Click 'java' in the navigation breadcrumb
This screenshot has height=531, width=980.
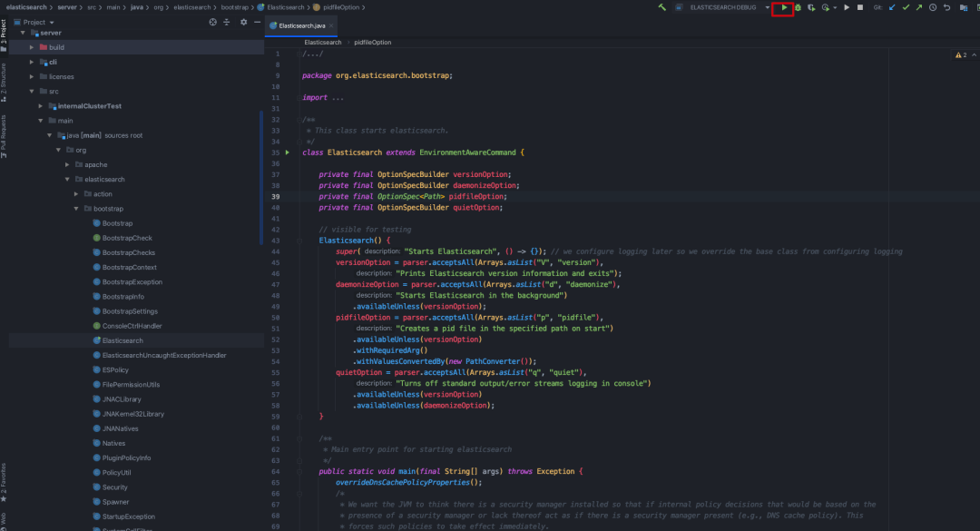136,7
